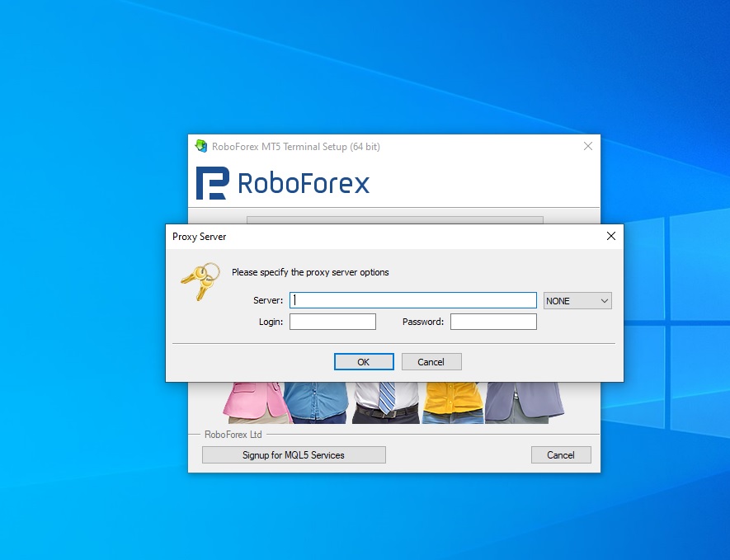Click the RoboForex brand name text
Screen dimensions: 730x560
tap(304, 183)
